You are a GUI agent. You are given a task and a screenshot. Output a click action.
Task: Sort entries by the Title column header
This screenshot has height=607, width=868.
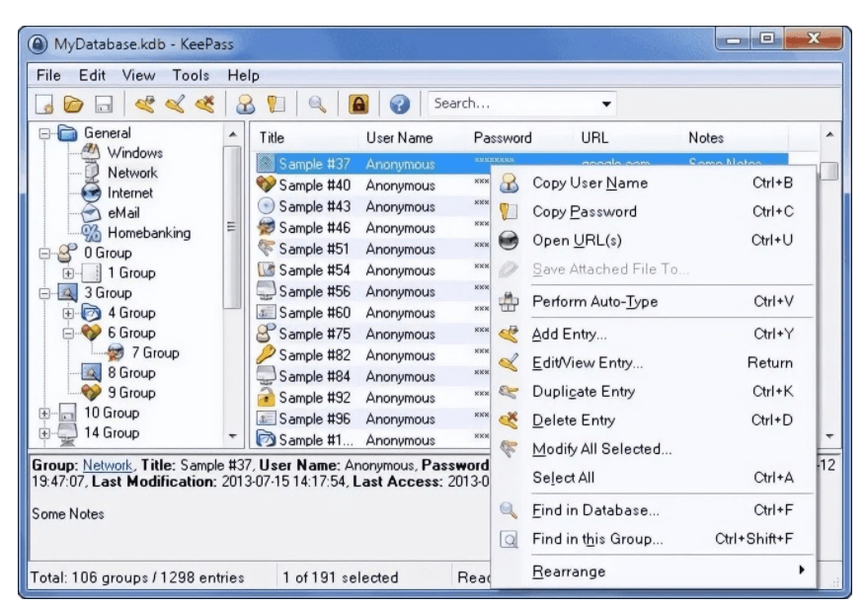(305, 138)
